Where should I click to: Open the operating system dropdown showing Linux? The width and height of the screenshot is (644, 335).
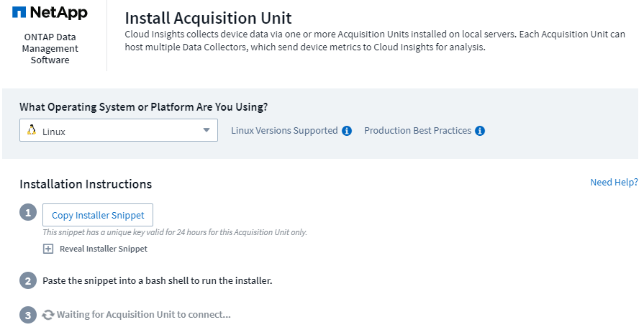click(118, 131)
